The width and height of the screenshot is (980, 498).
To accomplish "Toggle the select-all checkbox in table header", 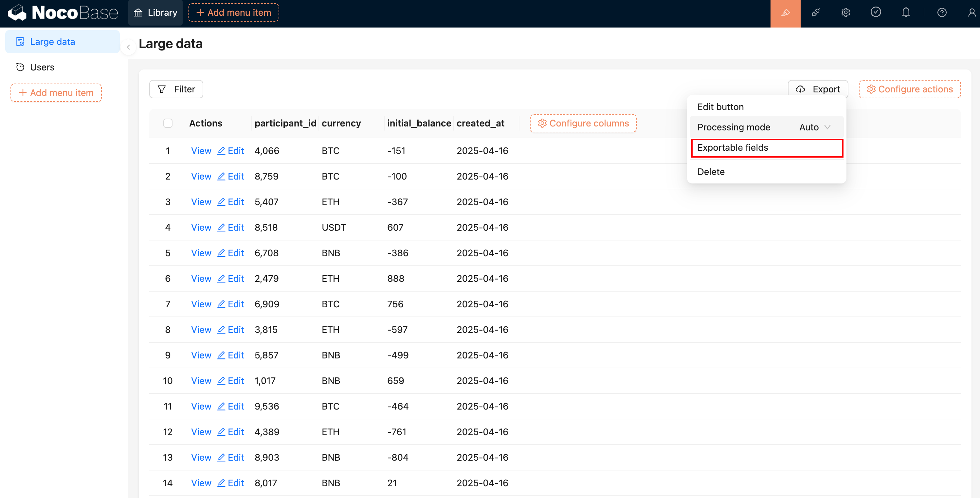I will point(168,124).
